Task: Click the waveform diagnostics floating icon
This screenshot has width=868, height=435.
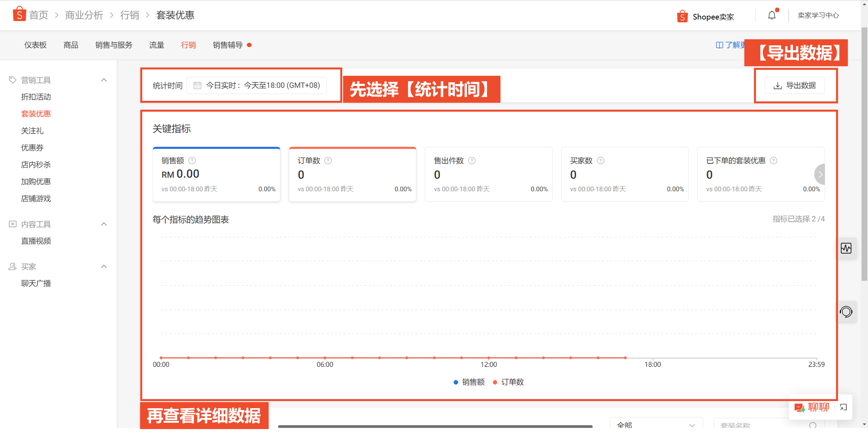Action: [x=846, y=248]
